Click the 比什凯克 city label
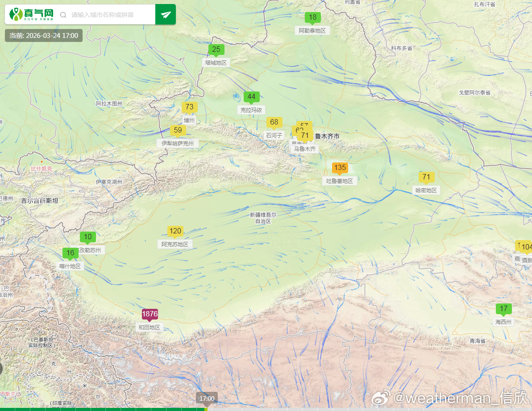532x411 pixels. click(x=42, y=169)
